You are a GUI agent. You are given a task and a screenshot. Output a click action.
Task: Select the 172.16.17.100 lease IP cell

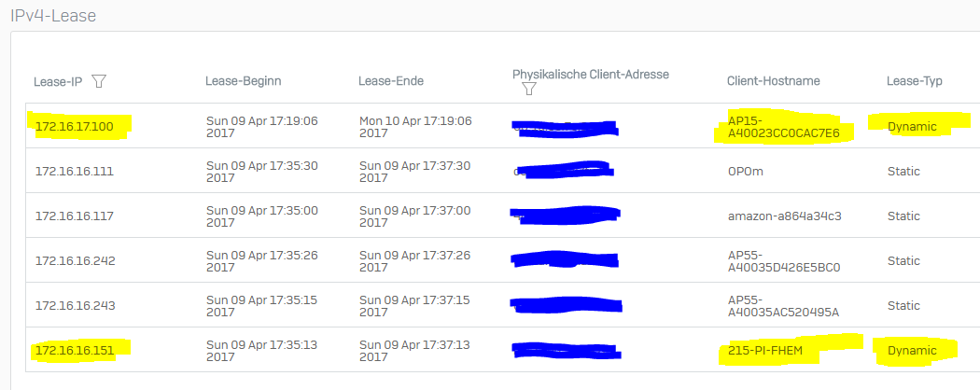pyautogui.click(x=75, y=127)
